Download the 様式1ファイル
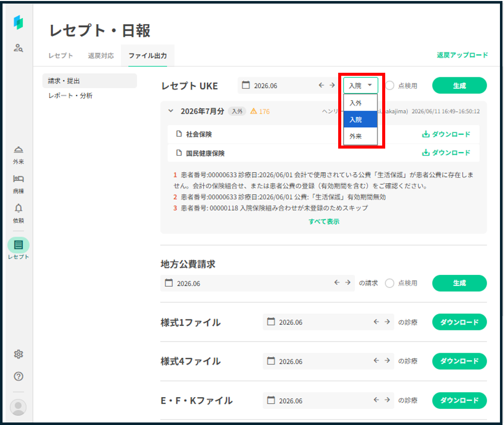 click(460, 322)
